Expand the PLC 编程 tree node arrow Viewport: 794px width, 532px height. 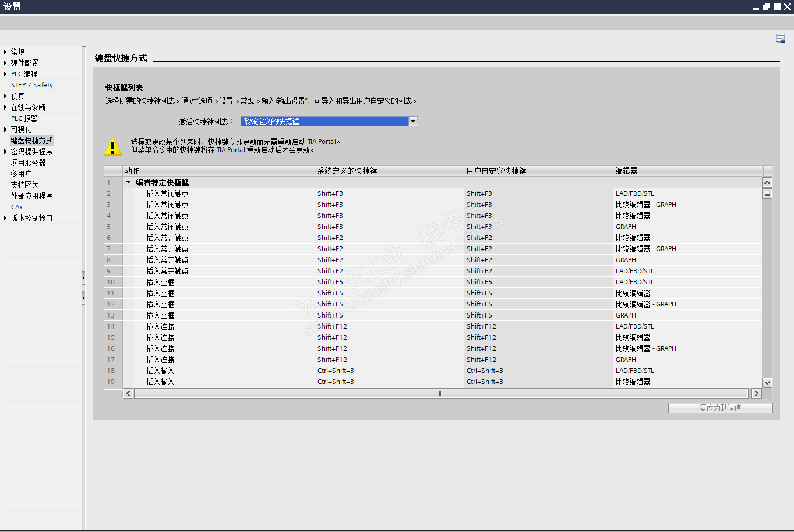pos(5,74)
